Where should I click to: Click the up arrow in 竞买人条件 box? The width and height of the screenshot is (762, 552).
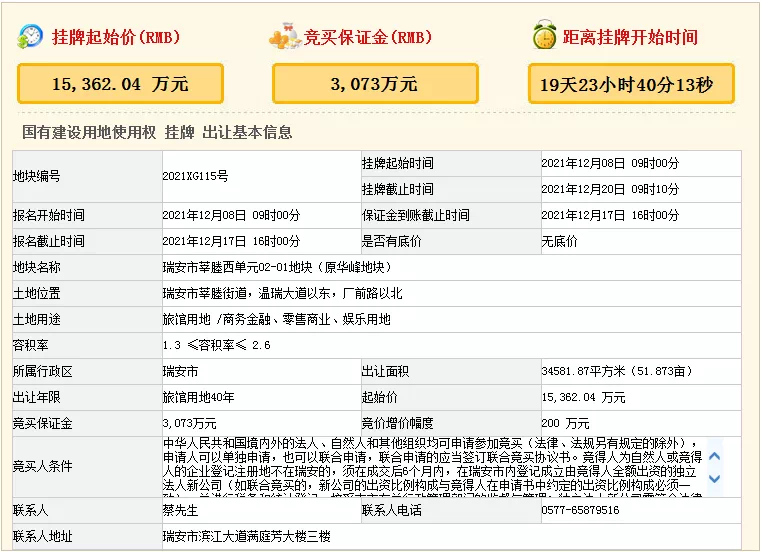pyautogui.click(x=714, y=456)
